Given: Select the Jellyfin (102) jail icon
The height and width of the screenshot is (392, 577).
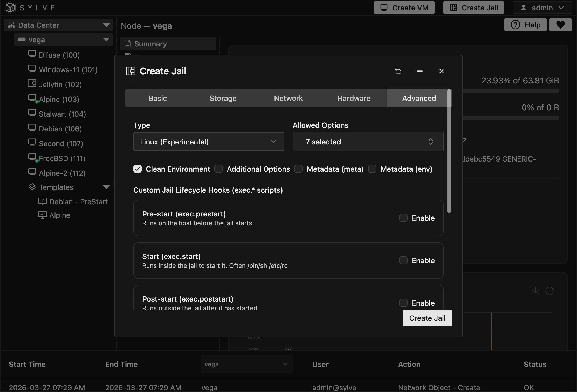Looking at the screenshot, I should 32,83.
